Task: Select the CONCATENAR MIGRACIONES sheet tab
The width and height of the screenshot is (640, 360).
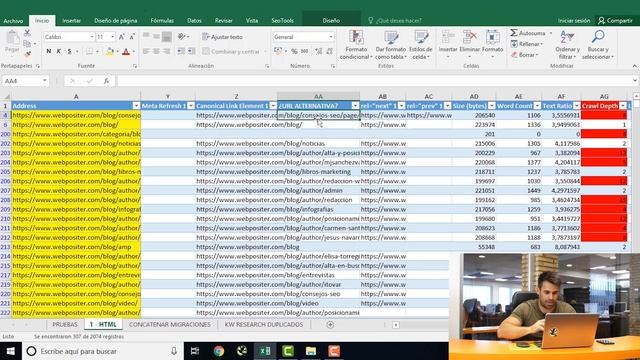Action: tap(170, 324)
